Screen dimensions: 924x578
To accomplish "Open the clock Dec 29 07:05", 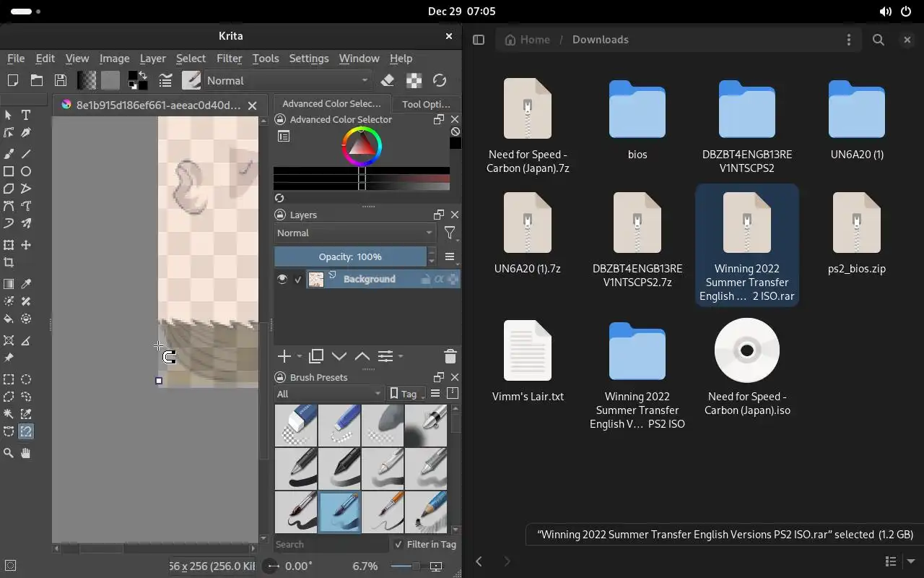I will tap(462, 11).
